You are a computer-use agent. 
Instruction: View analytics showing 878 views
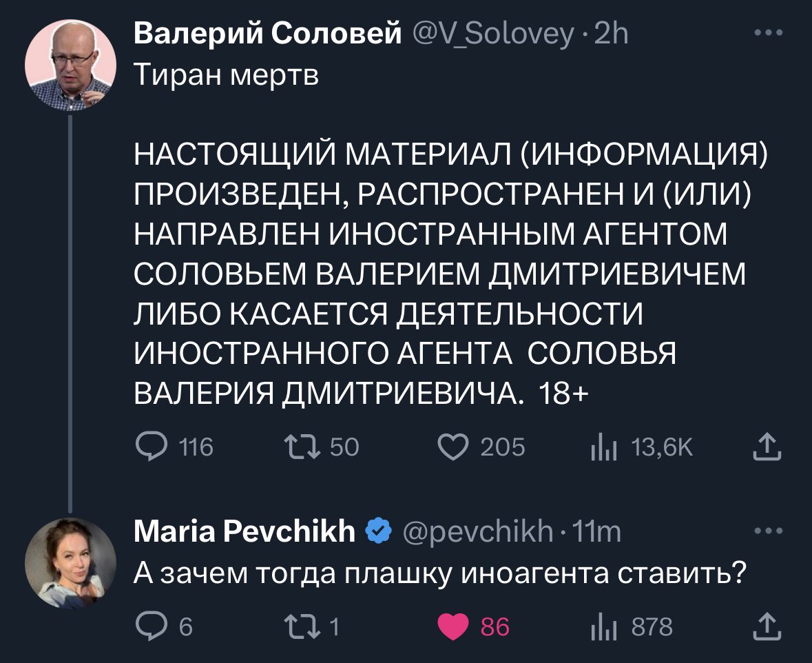pos(604,626)
